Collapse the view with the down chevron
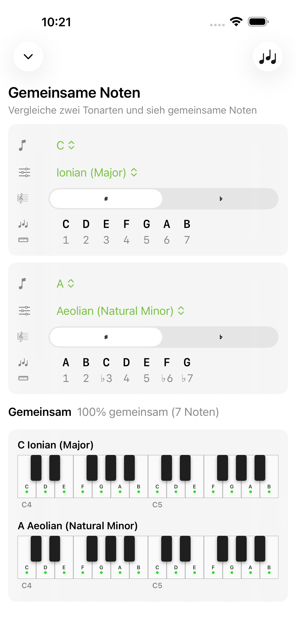The image size is (296, 644). pos(28,57)
